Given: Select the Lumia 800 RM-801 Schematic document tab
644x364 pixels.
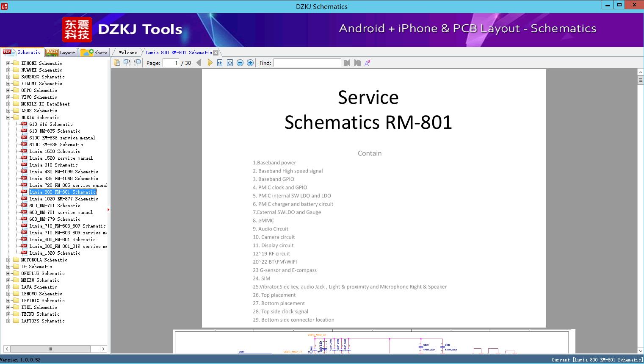Looking at the screenshot, I should (179, 53).
